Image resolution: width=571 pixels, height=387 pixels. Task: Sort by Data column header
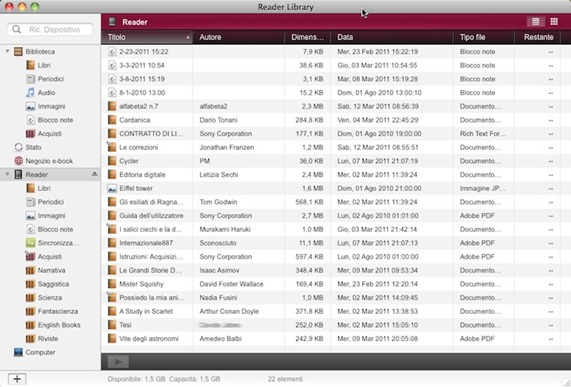392,37
